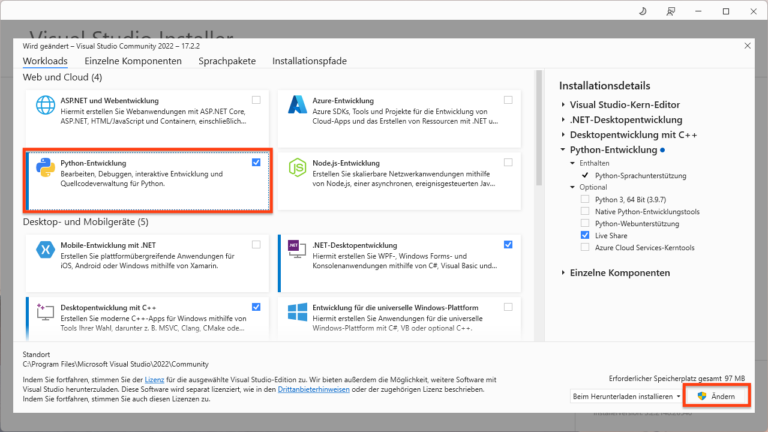The height and width of the screenshot is (432, 768).
Task: Check the Mobile-Entwicklung mit .NET checkbox
Action: click(x=256, y=244)
